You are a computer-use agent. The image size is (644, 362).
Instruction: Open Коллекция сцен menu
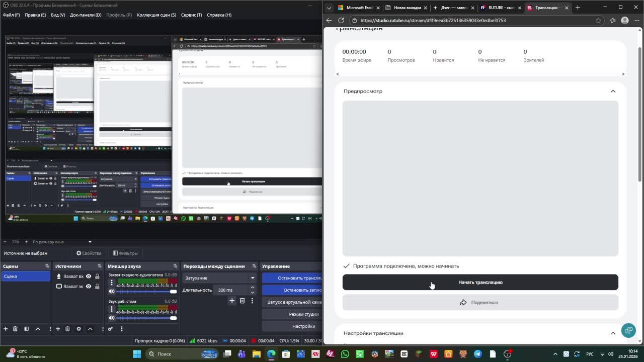(x=156, y=15)
